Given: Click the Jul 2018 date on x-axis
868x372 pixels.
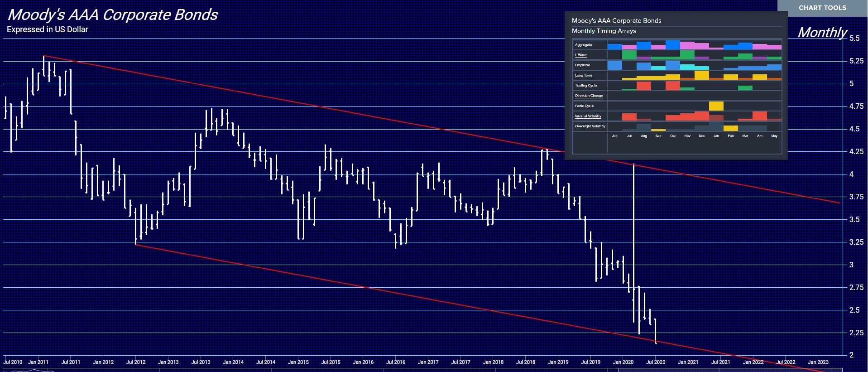Looking at the screenshot, I should tap(526, 362).
